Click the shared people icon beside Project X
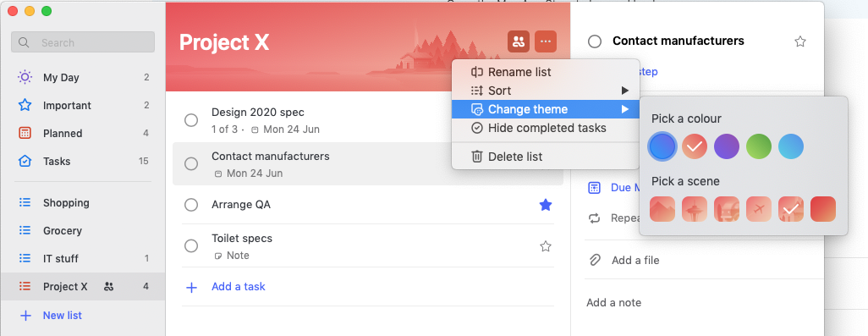868x336 pixels. pyautogui.click(x=109, y=286)
